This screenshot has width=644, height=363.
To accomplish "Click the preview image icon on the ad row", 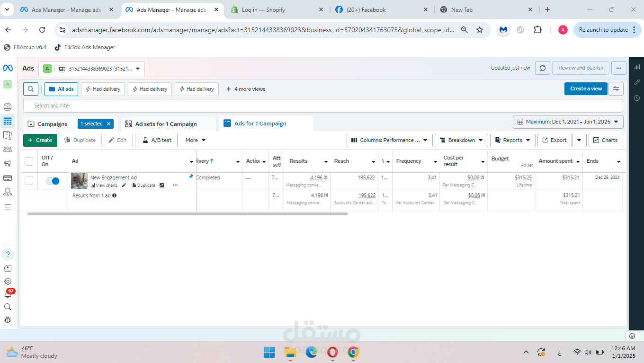I will click(161, 186).
